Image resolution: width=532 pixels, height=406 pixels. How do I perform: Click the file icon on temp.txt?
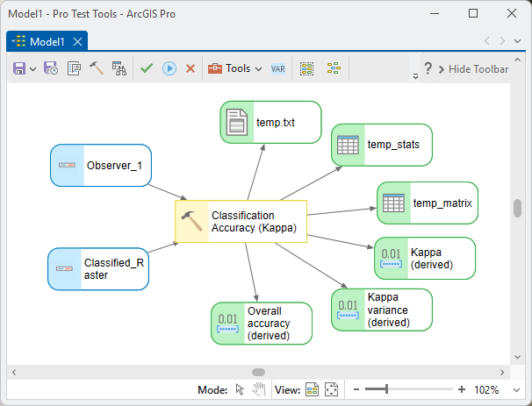237,123
